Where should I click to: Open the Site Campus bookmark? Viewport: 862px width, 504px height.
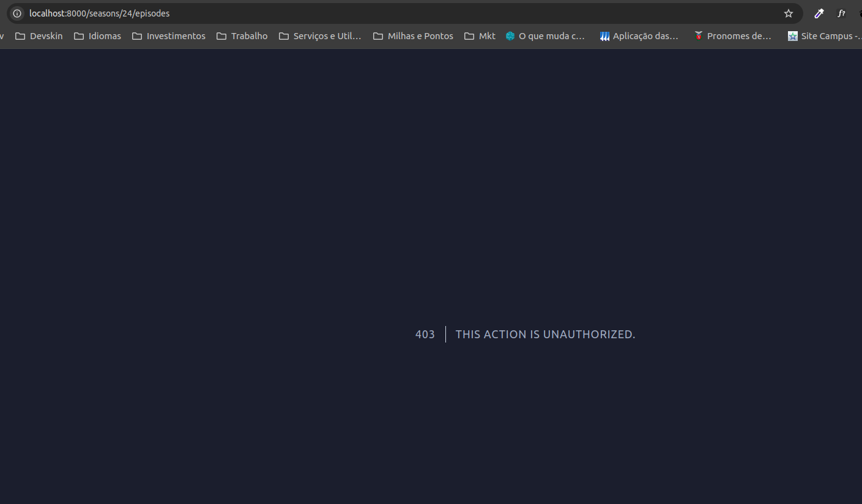pos(824,36)
